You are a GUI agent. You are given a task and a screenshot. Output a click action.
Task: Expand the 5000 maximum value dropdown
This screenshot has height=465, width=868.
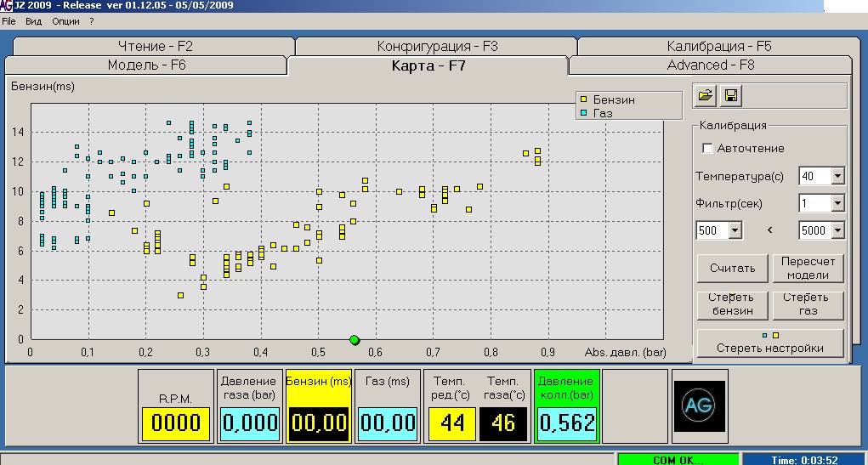coord(837,230)
